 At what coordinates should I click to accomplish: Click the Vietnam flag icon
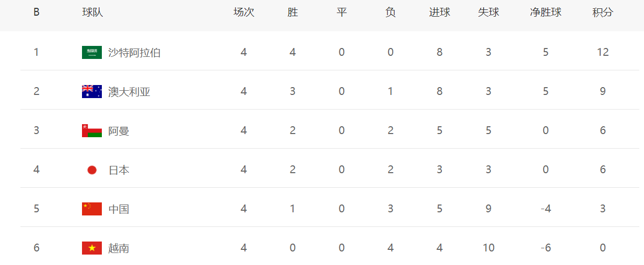(92, 248)
